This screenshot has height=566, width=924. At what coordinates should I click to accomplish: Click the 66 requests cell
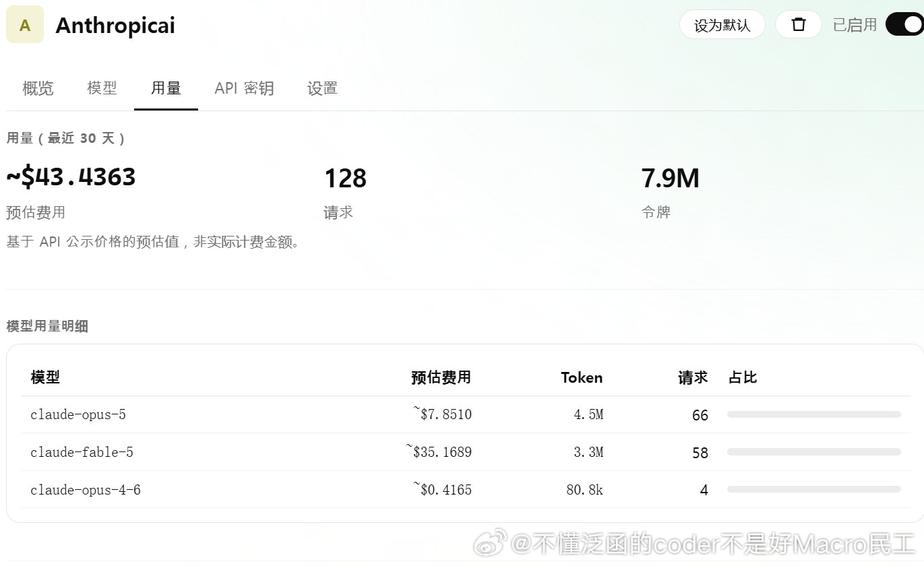[700, 415]
